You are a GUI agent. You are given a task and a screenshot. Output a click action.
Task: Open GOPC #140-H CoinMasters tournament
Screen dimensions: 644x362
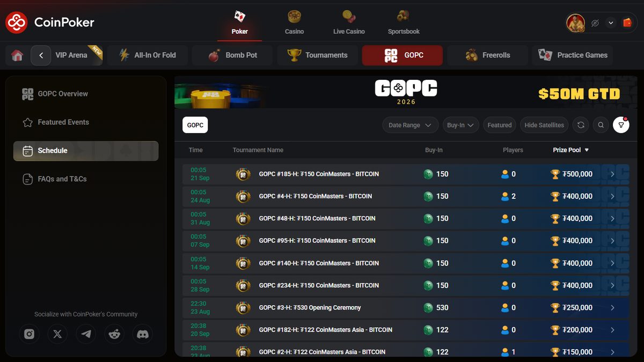click(x=406, y=263)
